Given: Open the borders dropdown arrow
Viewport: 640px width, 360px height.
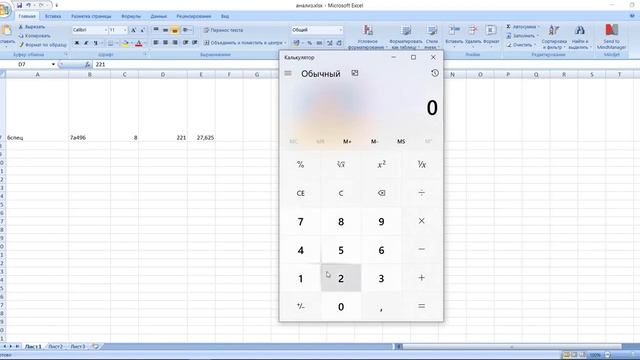Looking at the screenshot, I should click(x=117, y=43).
